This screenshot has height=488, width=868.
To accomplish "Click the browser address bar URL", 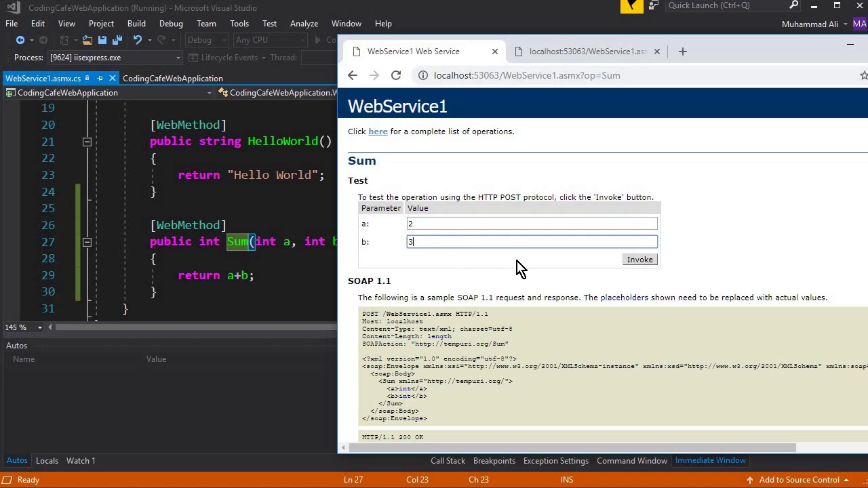I will click(x=527, y=75).
